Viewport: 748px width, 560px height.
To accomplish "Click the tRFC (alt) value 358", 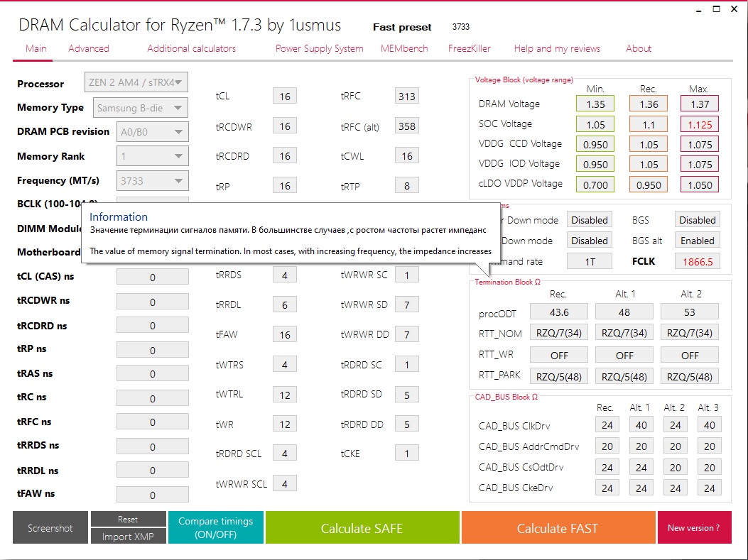I will pos(407,126).
